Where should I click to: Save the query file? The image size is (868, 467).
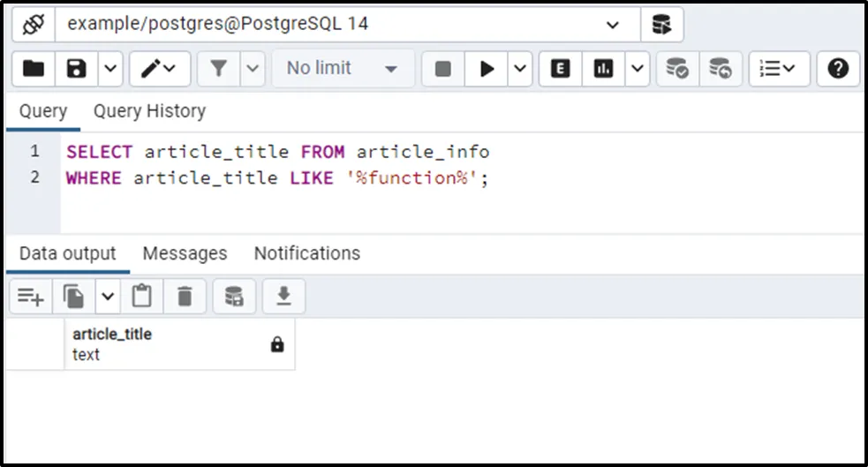click(x=77, y=69)
